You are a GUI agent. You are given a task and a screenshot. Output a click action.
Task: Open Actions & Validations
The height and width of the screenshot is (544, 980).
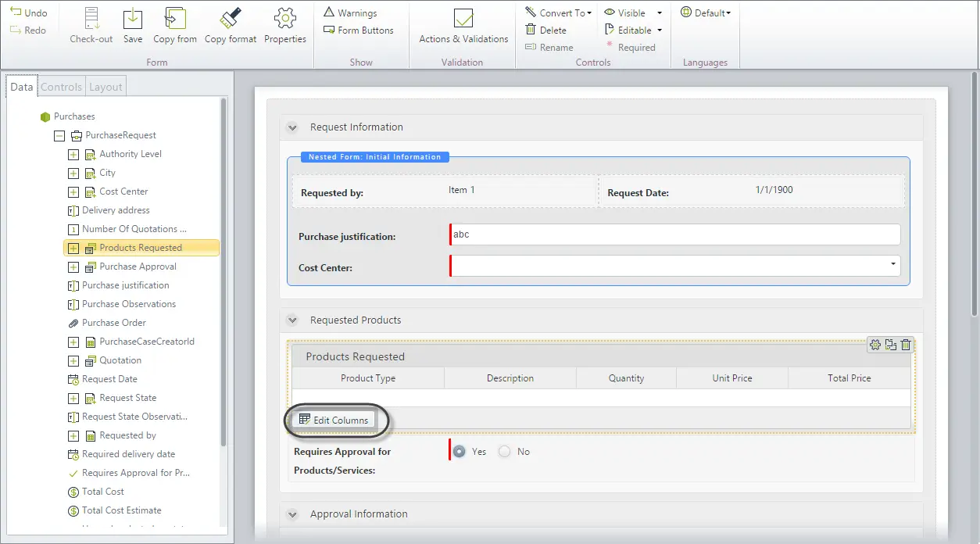tap(463, 26)
